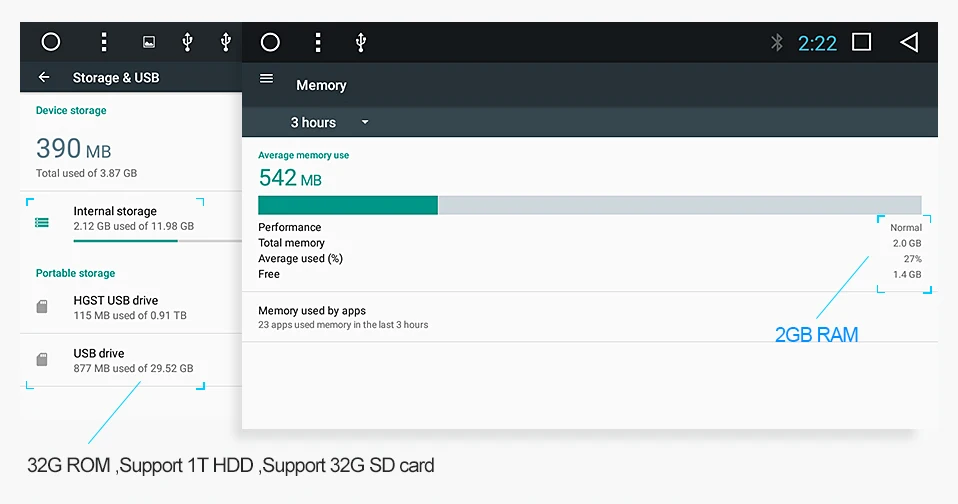Tap the Memory page title
958x504 pixels.
(321, 86)
